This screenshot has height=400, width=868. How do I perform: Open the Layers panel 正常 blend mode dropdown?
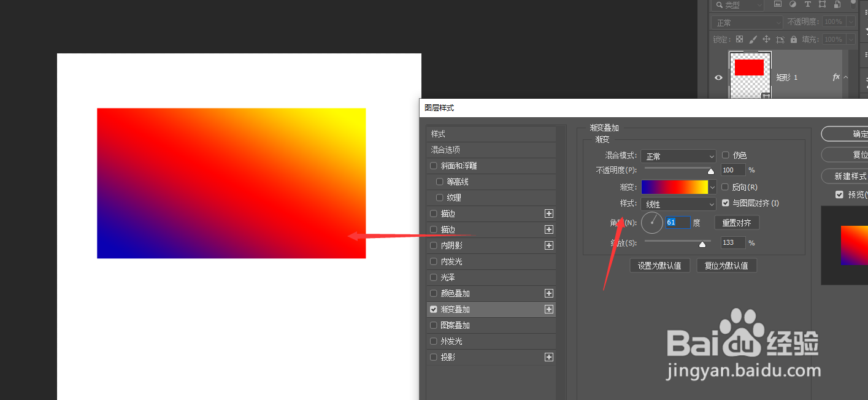click(x=747, y=22)
